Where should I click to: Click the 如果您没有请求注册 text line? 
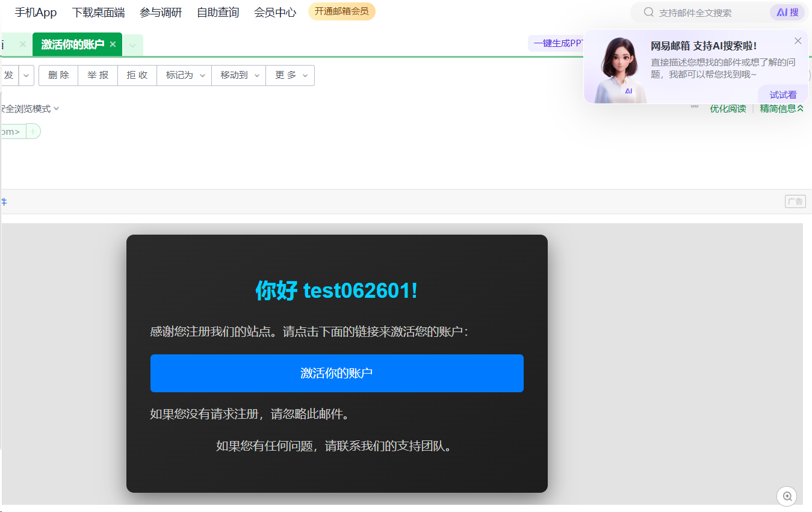tap(250, 414)
